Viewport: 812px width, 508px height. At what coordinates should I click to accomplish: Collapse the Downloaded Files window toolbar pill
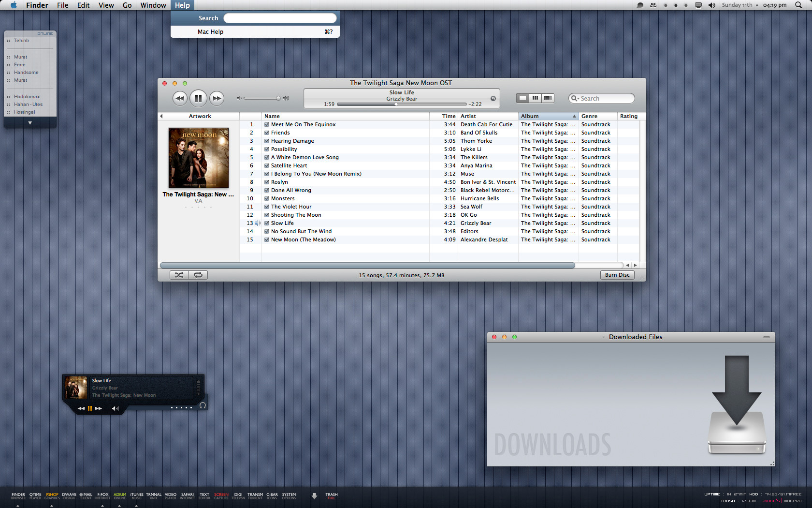pos(767,337)
